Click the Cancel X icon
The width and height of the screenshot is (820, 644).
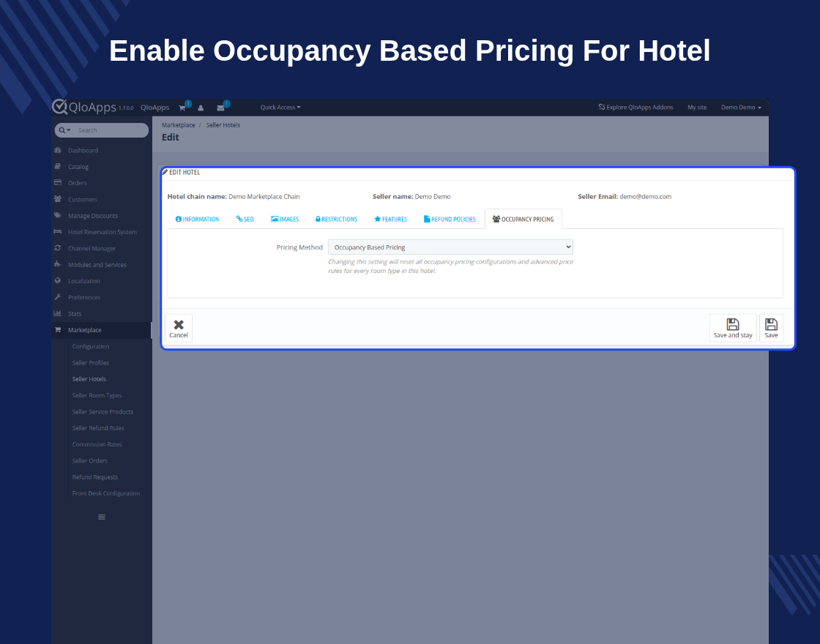coord(179,325)
